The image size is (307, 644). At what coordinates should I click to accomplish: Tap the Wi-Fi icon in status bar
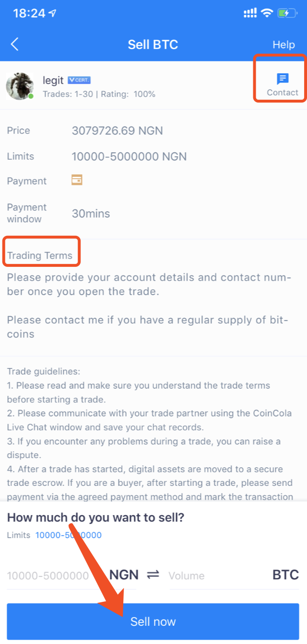click(x=267, y=13)
